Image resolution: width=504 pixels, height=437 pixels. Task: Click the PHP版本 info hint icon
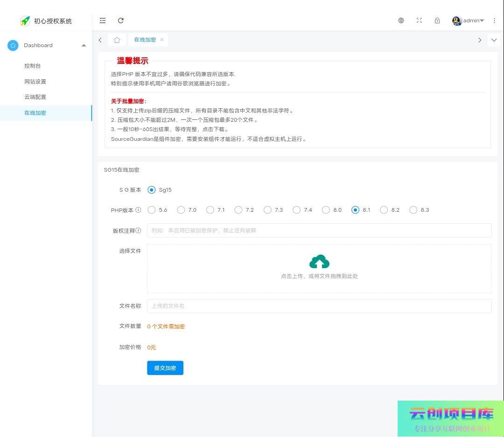(138, 210)
